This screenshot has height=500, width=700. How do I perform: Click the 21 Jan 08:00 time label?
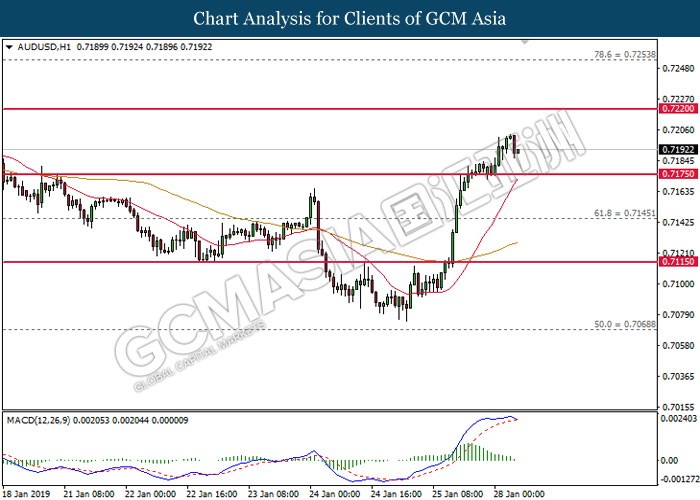pos(89,494)
